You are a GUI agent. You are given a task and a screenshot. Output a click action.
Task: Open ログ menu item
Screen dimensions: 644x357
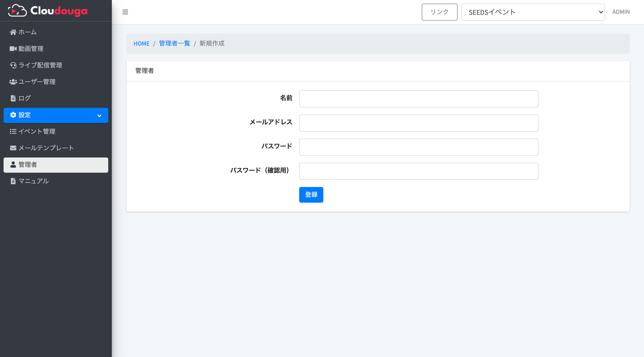(x=56, y=98)
